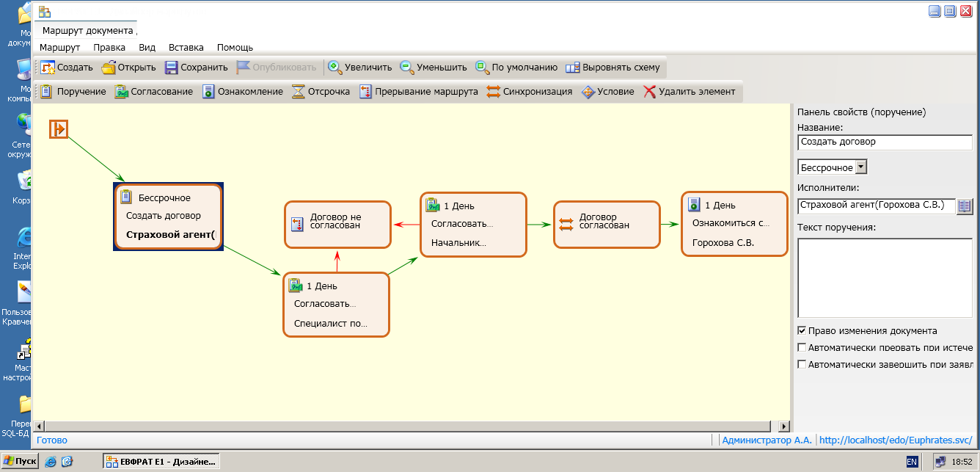Click the Готово status bar text

pyautogui.click(x=52, y=440)
